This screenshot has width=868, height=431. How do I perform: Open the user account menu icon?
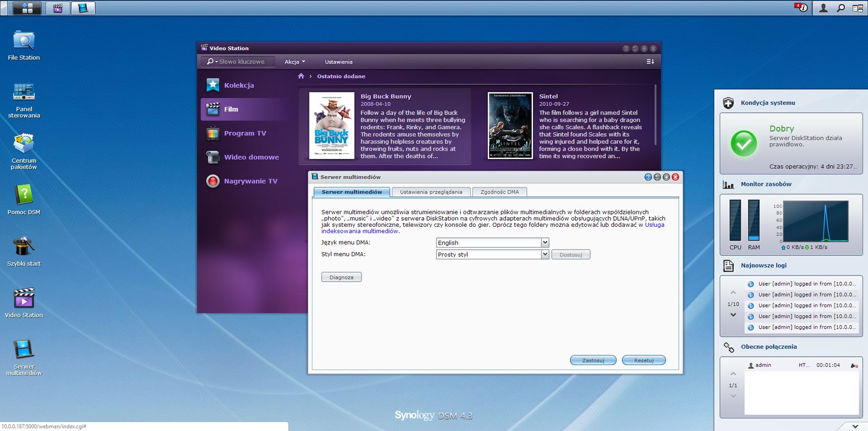(823, 8)
